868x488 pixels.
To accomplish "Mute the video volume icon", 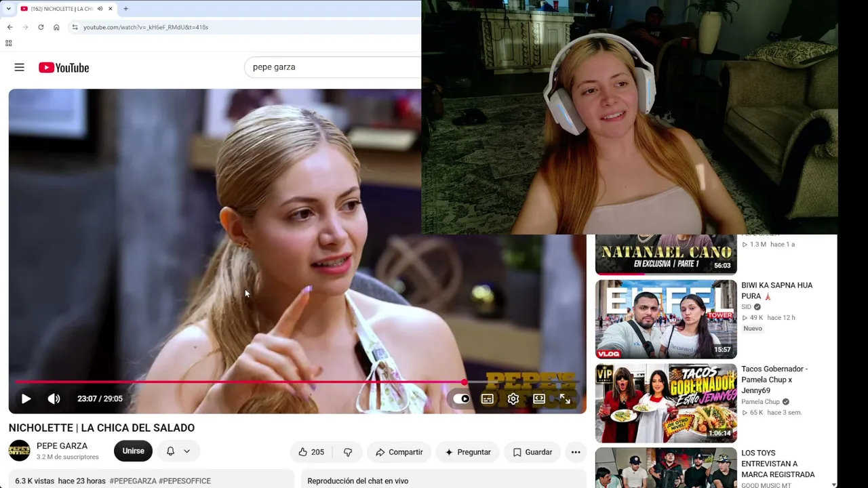I will (x=54, y=399).
